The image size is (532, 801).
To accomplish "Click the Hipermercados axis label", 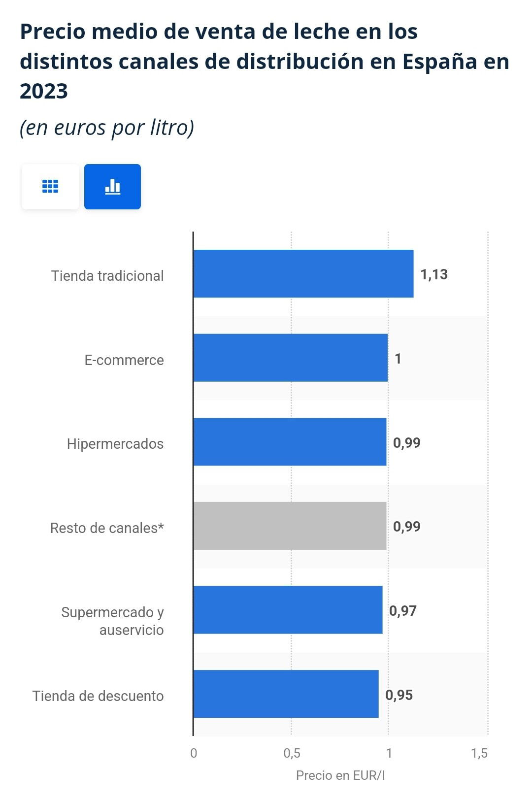I will point(115,444).
